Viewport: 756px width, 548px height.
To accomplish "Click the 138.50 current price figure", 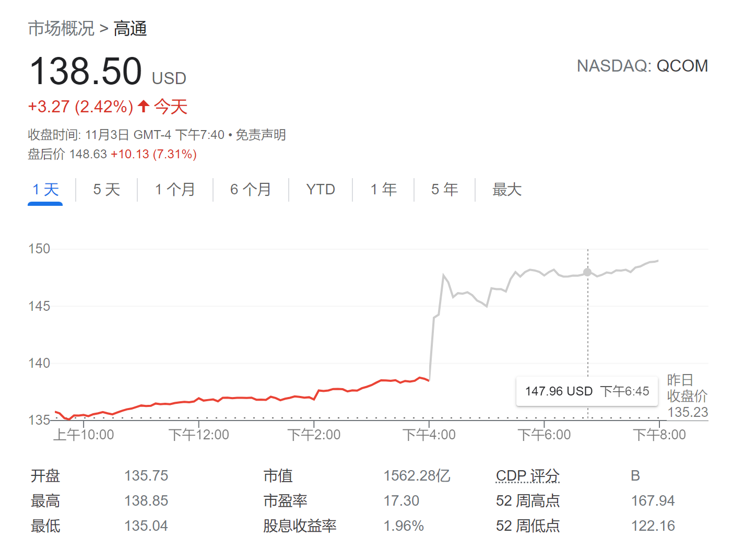I will coord(86,72).
